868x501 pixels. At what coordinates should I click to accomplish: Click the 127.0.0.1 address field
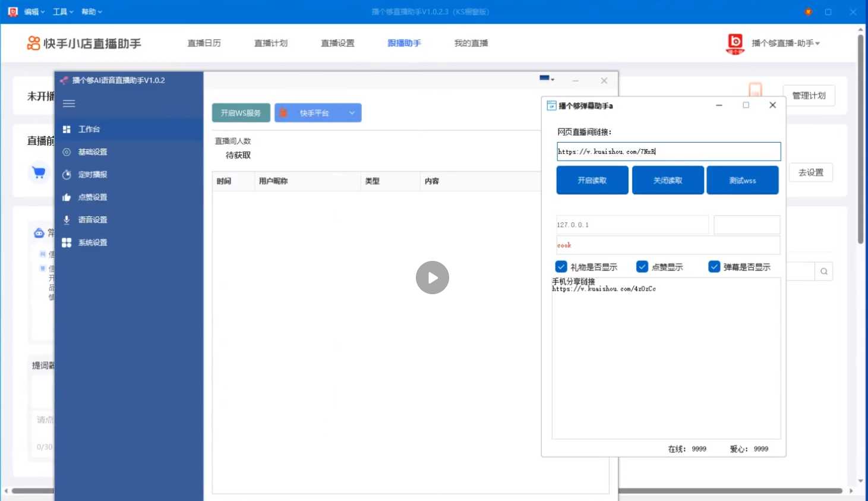(x=633, y=225)
